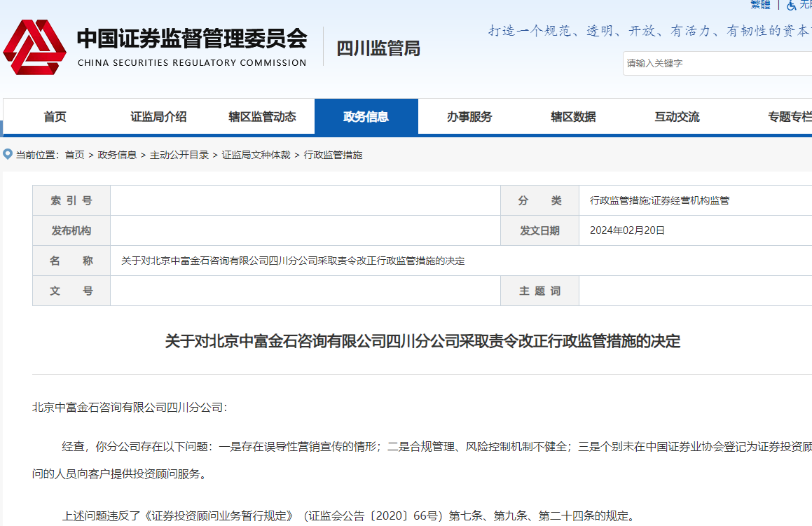Click the paragraph beginning 经查，你分公司存在以下问题

point(422,460)
